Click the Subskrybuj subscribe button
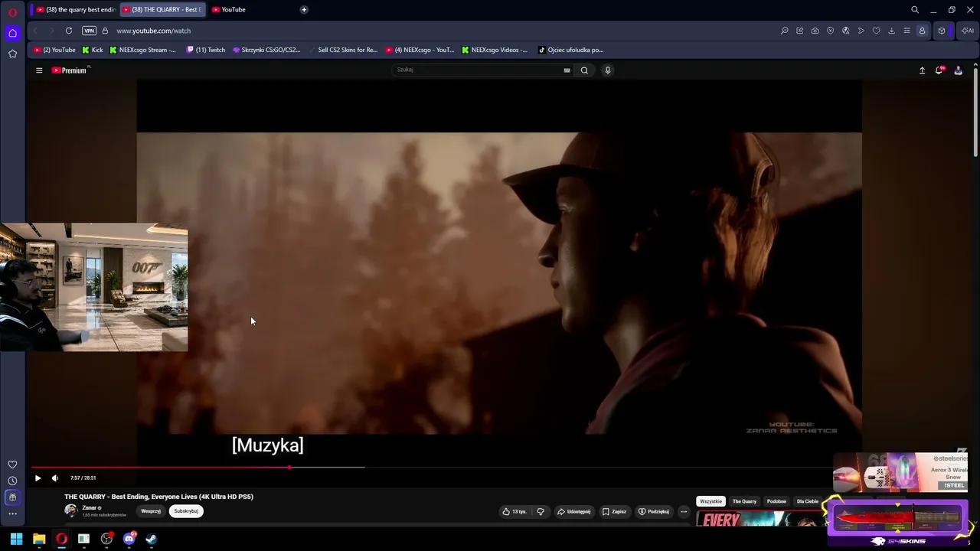The image size is (980, 551). 186,511
